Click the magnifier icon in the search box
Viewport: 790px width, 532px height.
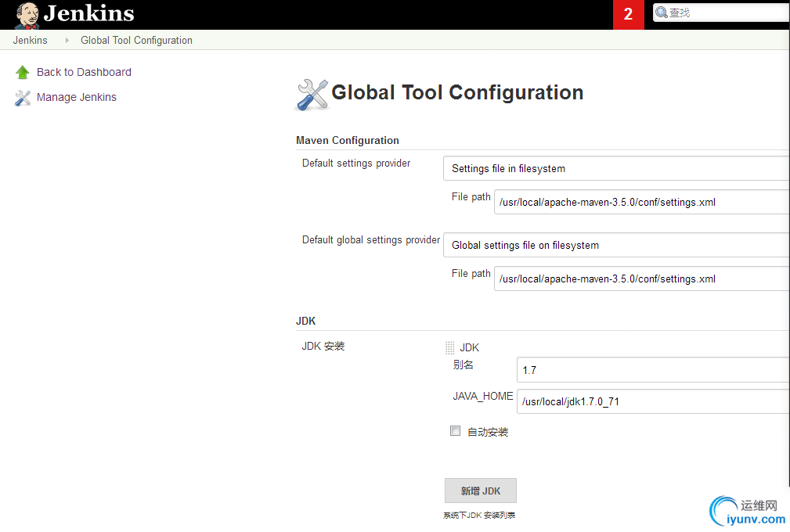click(x=661, y=13)
